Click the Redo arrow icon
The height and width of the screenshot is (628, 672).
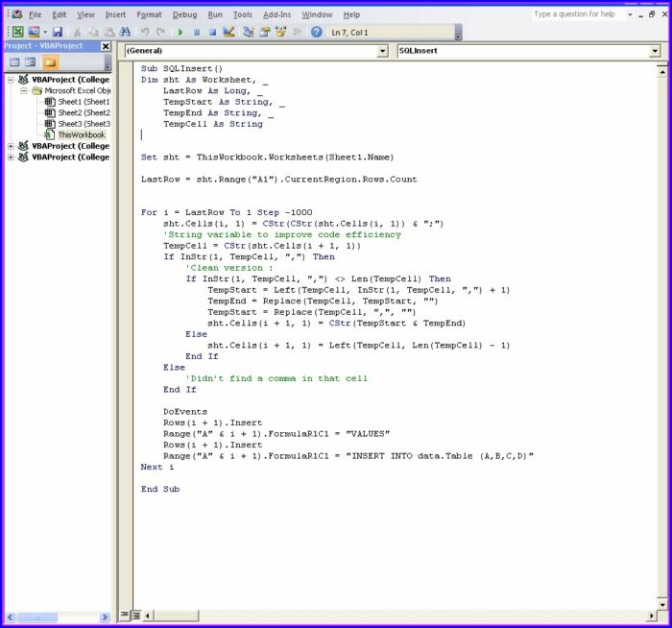[x=160, y=32]
